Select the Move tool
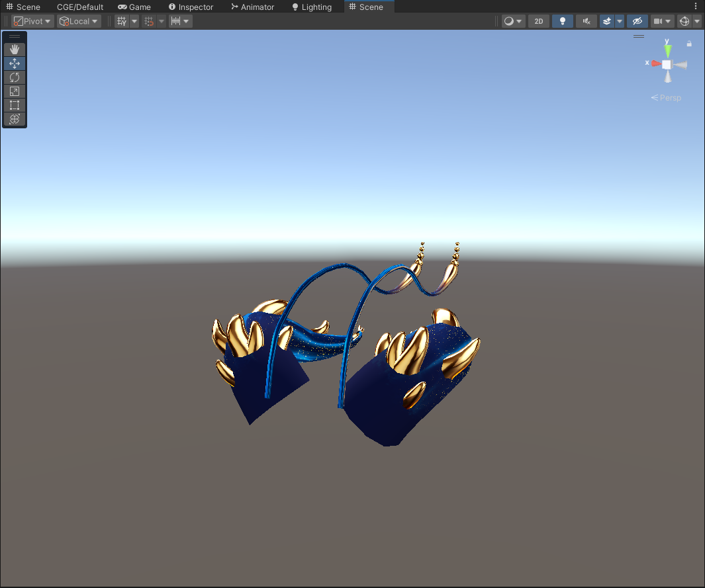Viewport: 705px width, 588px height. coord(15,63)
